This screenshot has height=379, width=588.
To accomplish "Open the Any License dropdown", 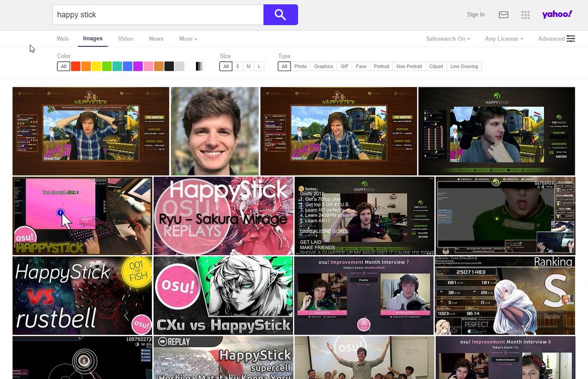I will [504, 39].
